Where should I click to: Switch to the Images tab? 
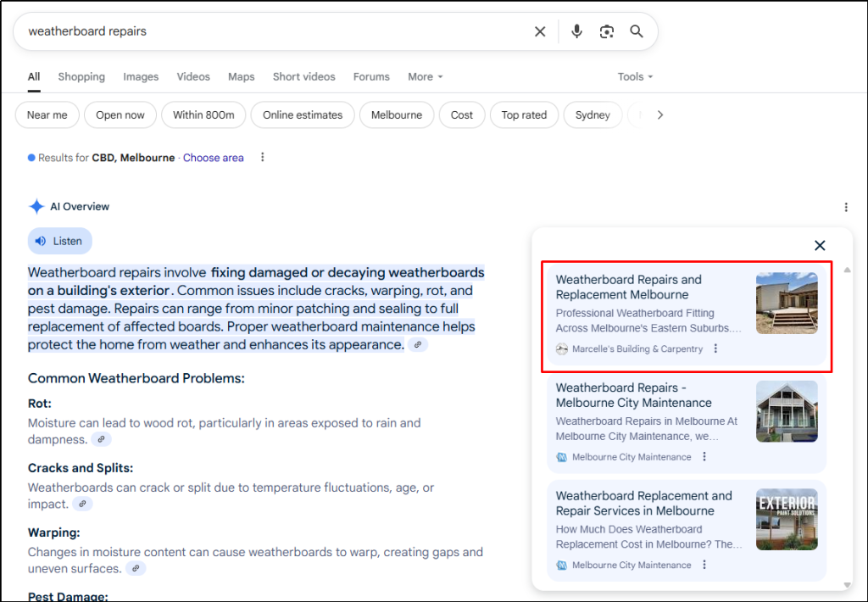tap(141, 76)
